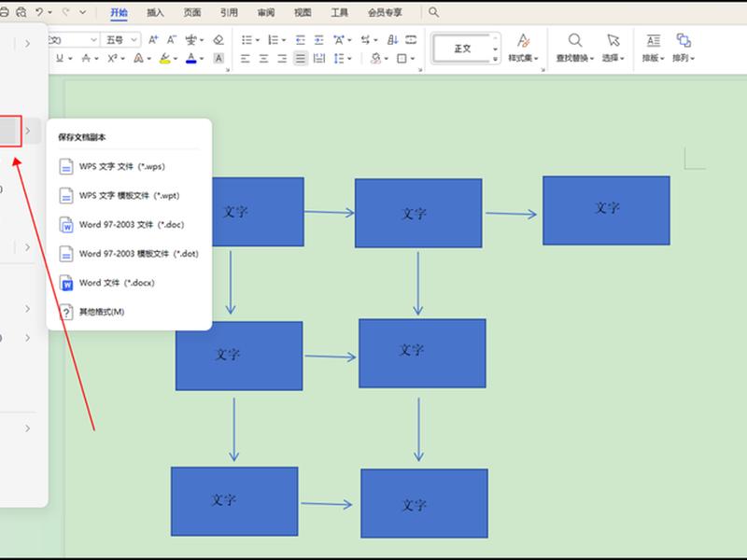Image resolution: width=747 pixels, height=560 pixels.
Task: Increase font size with the A+ icon
Action: [x=153, y=39]
